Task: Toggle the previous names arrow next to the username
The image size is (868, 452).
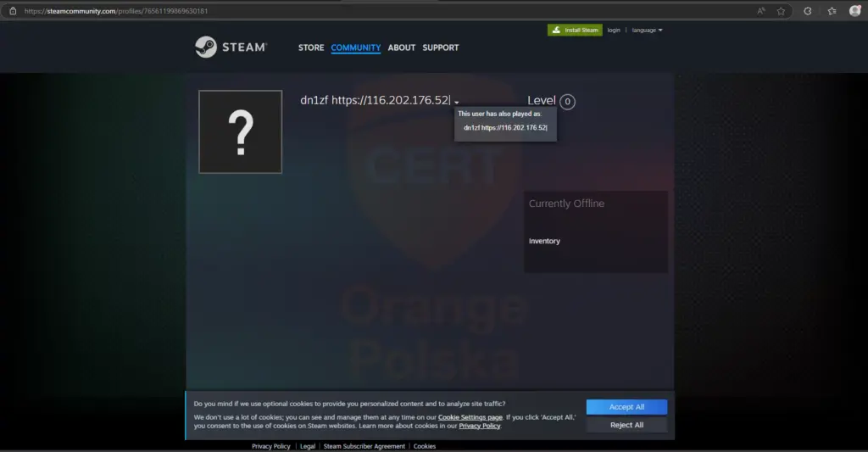Action: pyautogui.click(x=457, y=103)
